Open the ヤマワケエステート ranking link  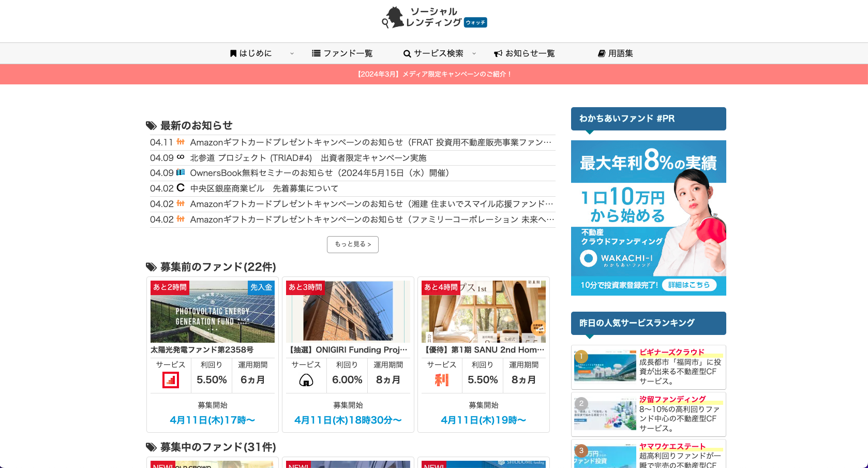click(672, 446)
